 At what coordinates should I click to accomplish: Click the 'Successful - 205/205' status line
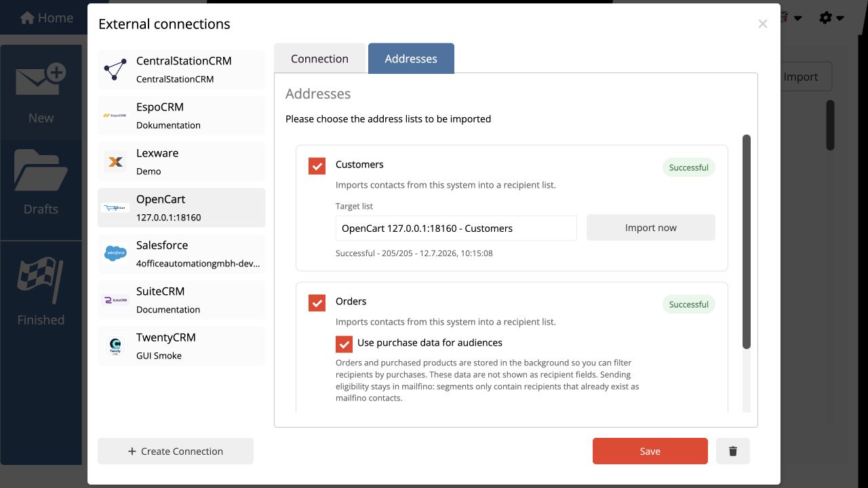414,253
